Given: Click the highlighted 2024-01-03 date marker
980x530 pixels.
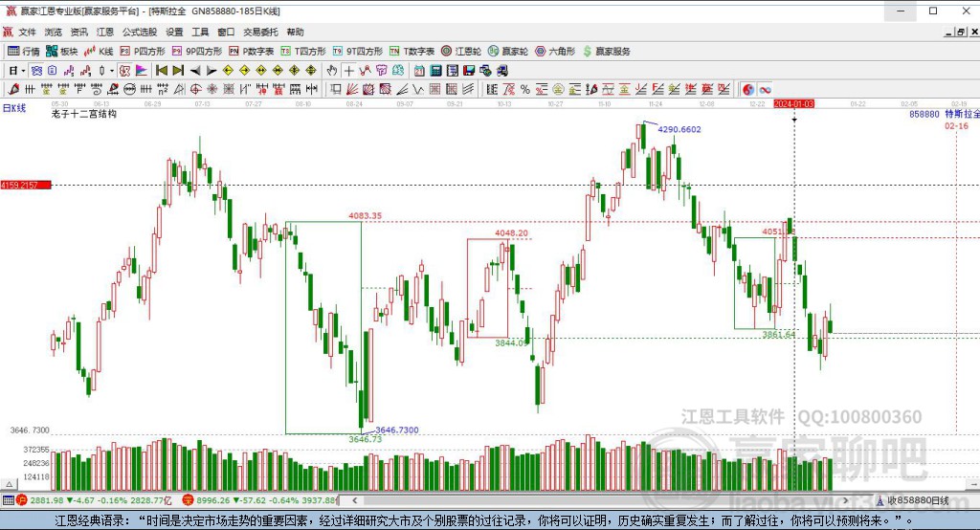Looking at the screenshot, I should point(793,103).
